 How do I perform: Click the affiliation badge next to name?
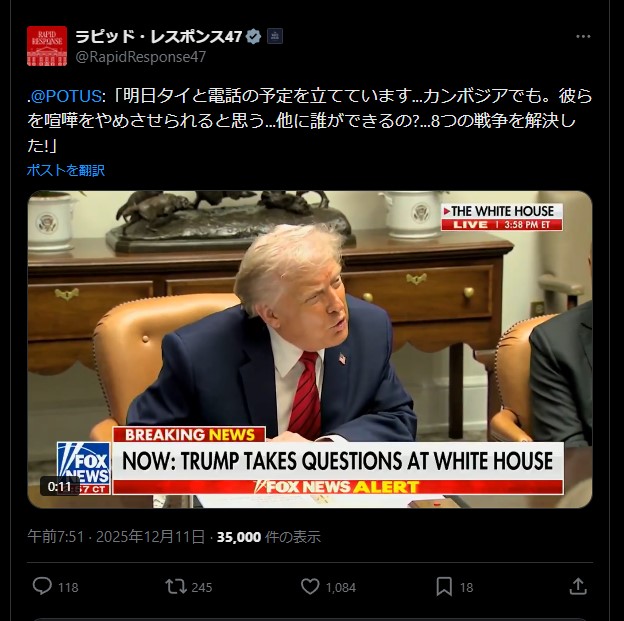(275, 37)
